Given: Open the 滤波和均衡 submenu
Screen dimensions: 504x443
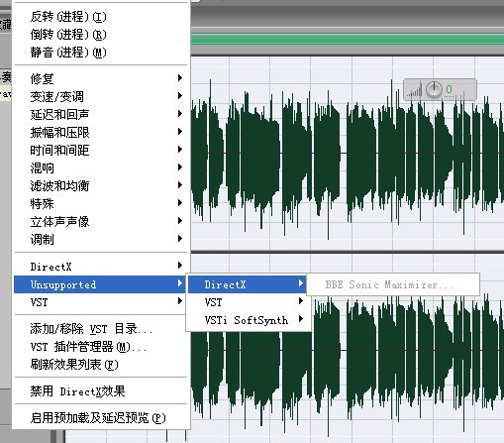Looking at the screenshot, I should point(101,185).
